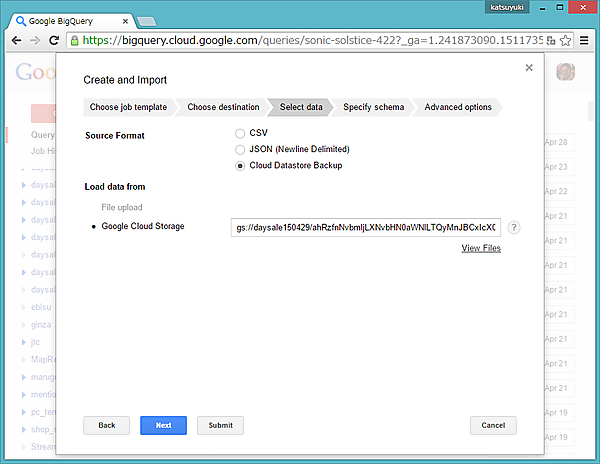Cancel the import dialog
Screen dimensions: 600x464
(x=493, y=425)
